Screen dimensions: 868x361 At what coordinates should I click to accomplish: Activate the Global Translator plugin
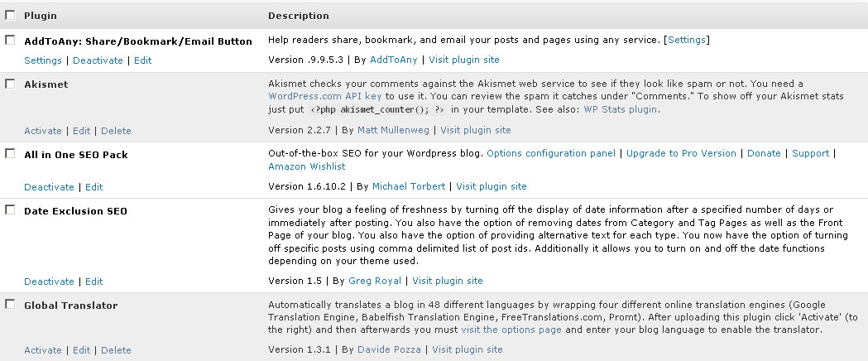tap(43, 350)
